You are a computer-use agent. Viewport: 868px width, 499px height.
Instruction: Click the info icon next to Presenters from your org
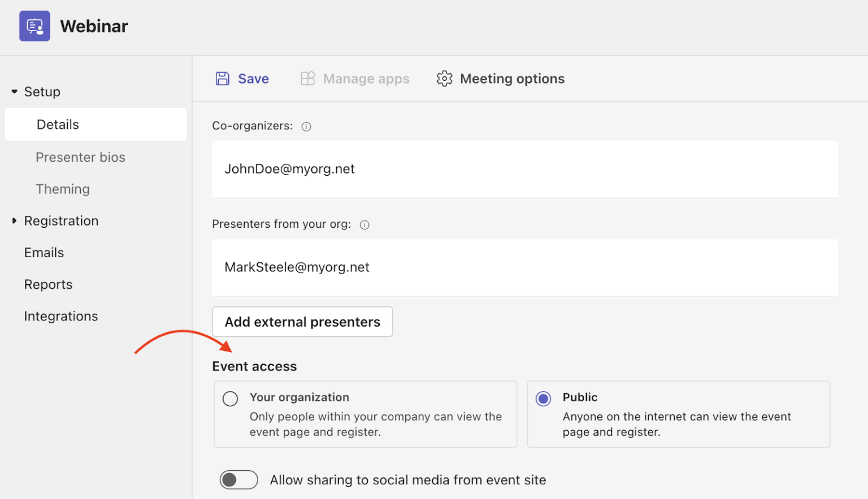click(x=364, y=224)
